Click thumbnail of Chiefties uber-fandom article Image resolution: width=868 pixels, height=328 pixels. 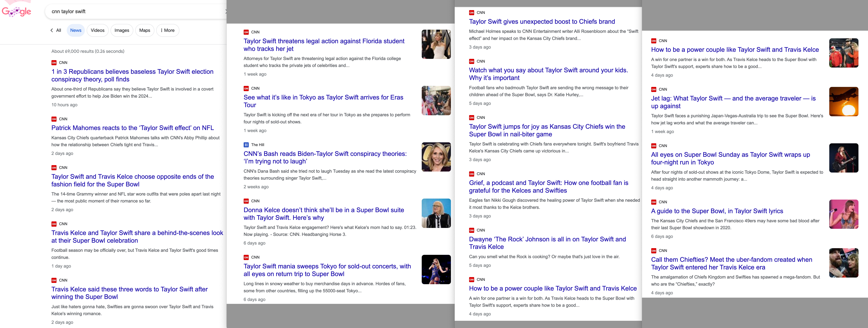click(x=844, y=263)
